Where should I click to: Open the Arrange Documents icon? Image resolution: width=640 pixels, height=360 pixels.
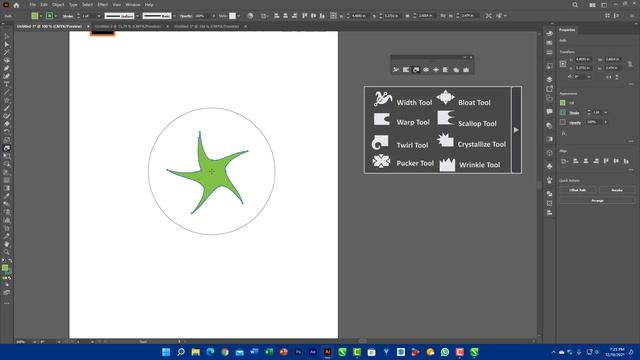(592, 5)
